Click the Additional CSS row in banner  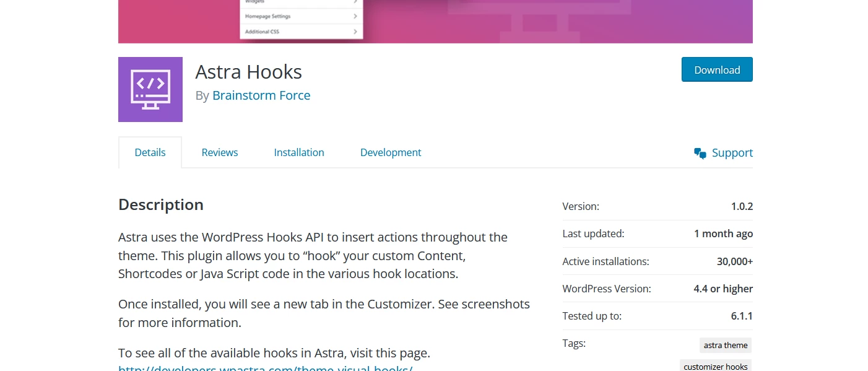coord(302,32)
